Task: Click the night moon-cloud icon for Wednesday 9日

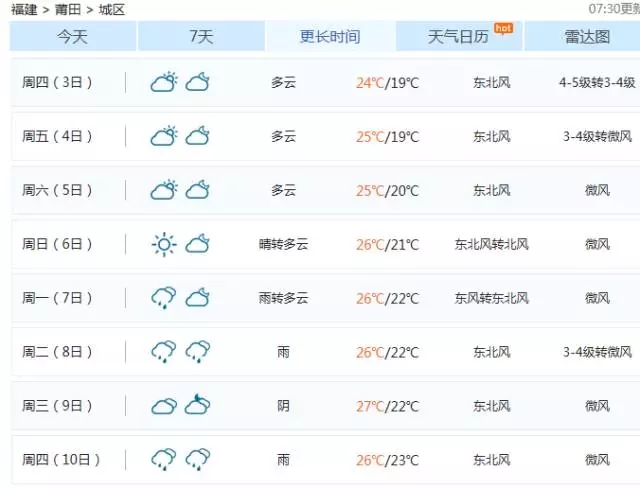Action: coord(197,405)
